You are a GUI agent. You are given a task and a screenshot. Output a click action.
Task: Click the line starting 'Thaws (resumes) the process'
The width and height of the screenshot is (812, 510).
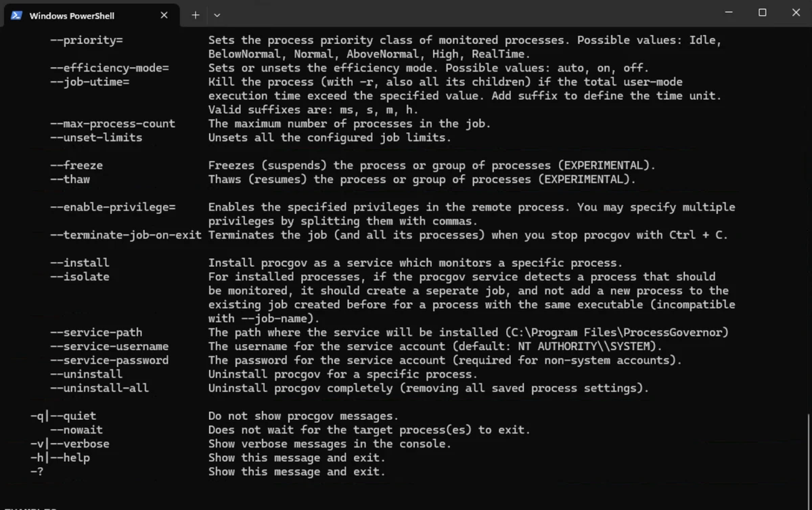[x=422, y=179]
